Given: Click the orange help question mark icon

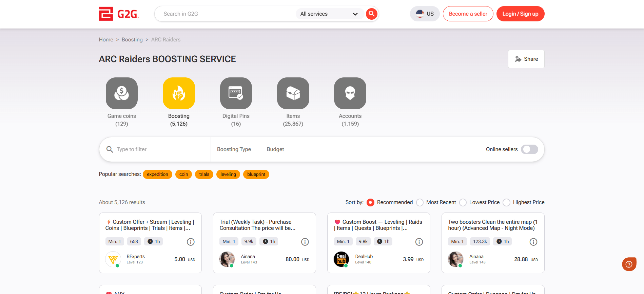Looking at the screenshot, I should [x=629, y=264].
